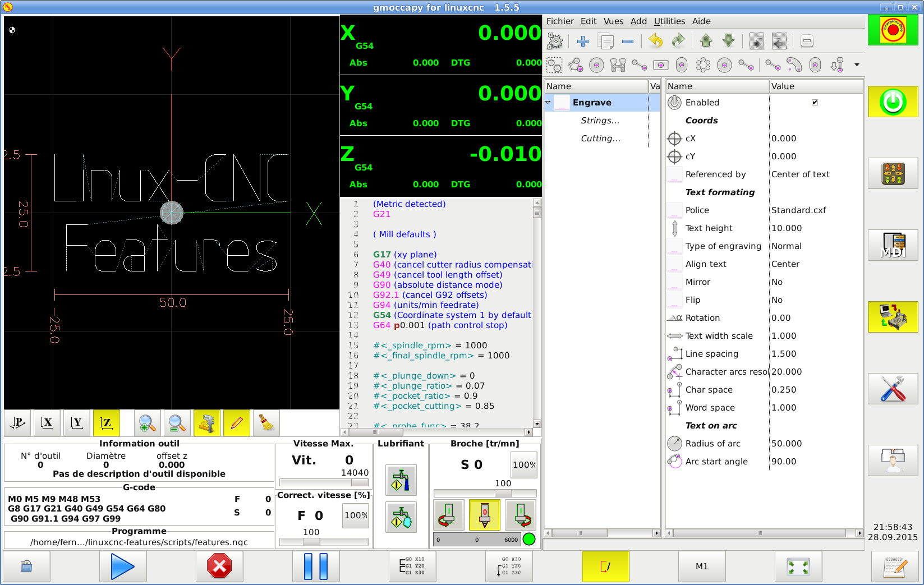Open the Add menu
The image size is (924, 585).
click(638, 21)
